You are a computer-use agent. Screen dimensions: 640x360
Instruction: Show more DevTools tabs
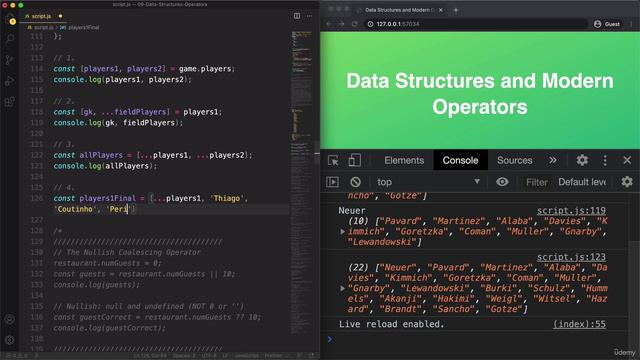pos(553,160)
